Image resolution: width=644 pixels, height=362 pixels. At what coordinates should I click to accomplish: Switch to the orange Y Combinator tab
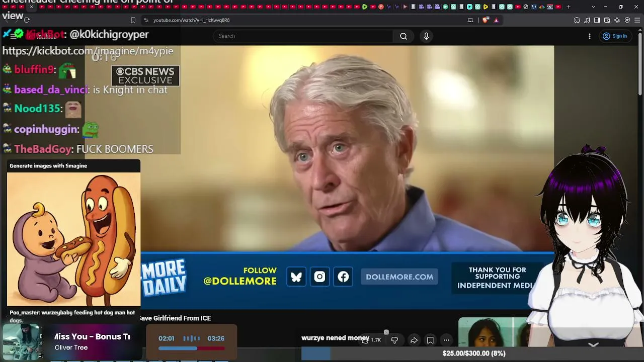click(x=381, y=7)
